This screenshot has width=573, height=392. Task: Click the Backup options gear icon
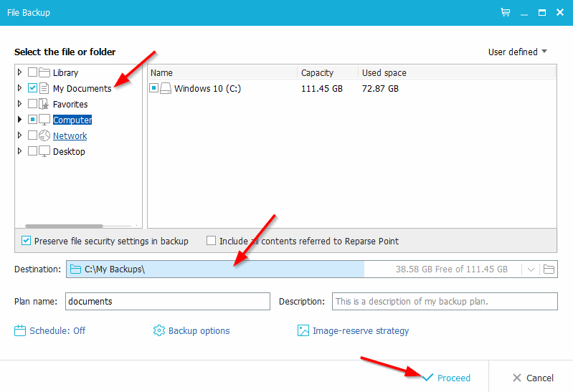tap(159, 330)
